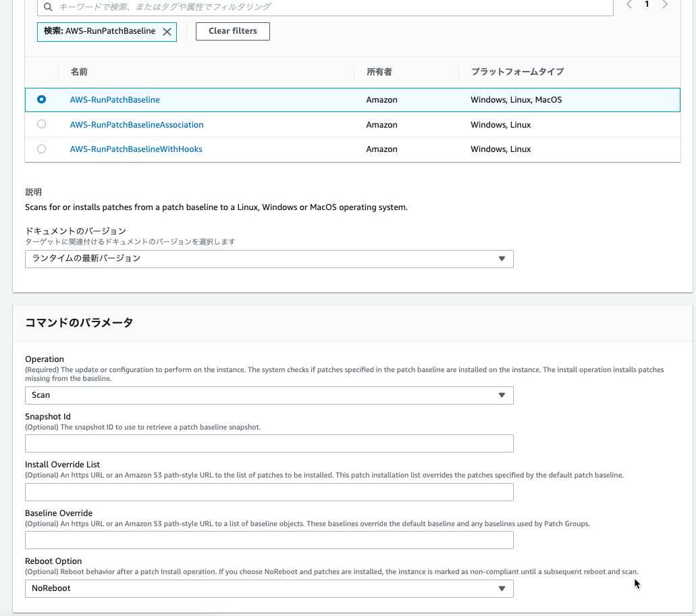The height and width of the screenshot is (616, 696).
Task: Click the プラットフォームタイプ column header
Action: tap(518, 72)
